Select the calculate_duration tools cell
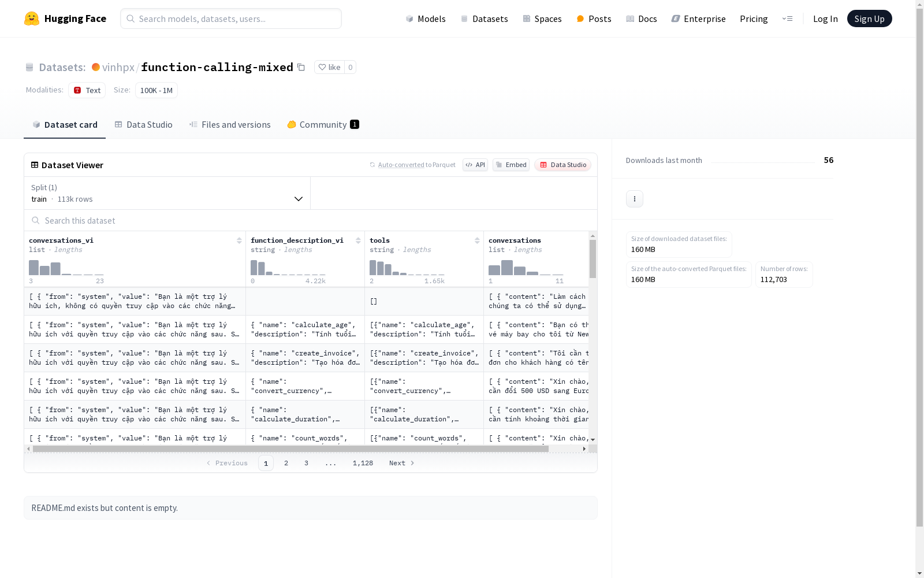Screen dimensions: 924x578 click(424, 414)
